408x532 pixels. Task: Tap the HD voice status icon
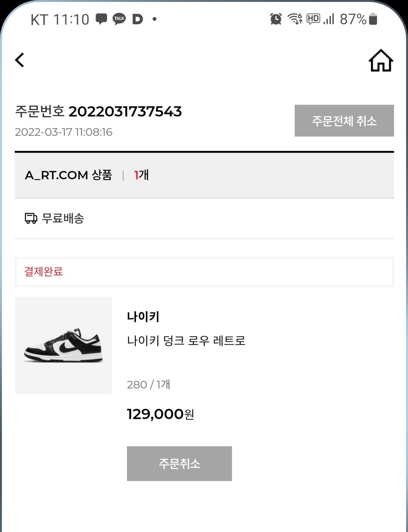[313, 19]
